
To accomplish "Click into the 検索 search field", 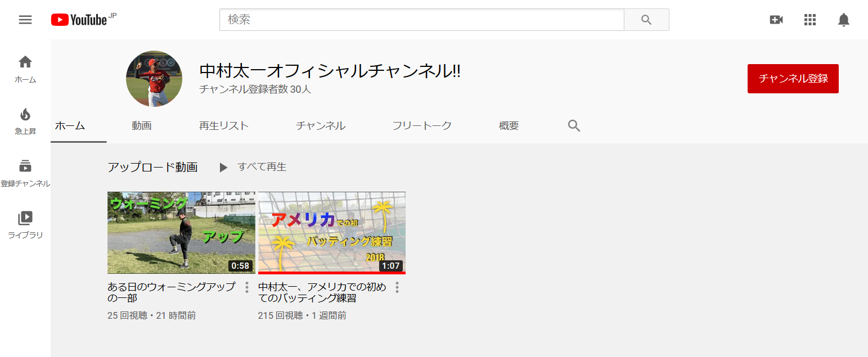I will (x=421, y=20).
